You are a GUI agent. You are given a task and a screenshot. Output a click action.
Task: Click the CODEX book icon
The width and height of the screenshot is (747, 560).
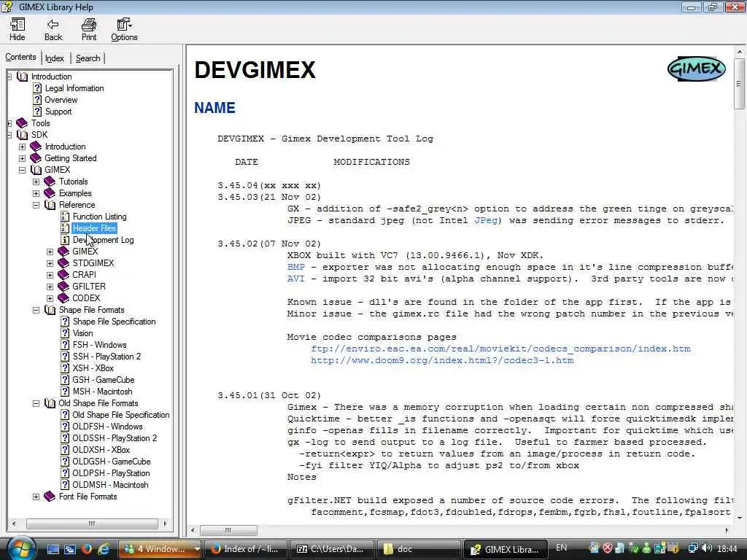[63, 298]
